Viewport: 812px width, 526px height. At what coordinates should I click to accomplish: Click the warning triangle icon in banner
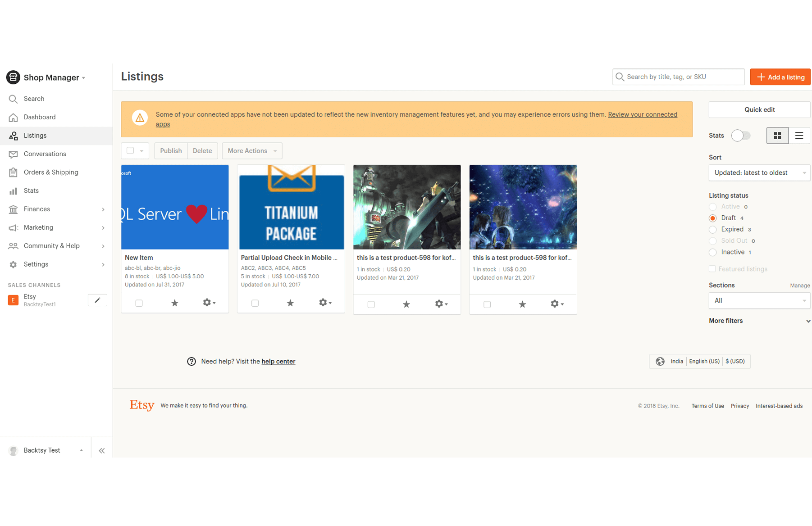pos(140,118)
